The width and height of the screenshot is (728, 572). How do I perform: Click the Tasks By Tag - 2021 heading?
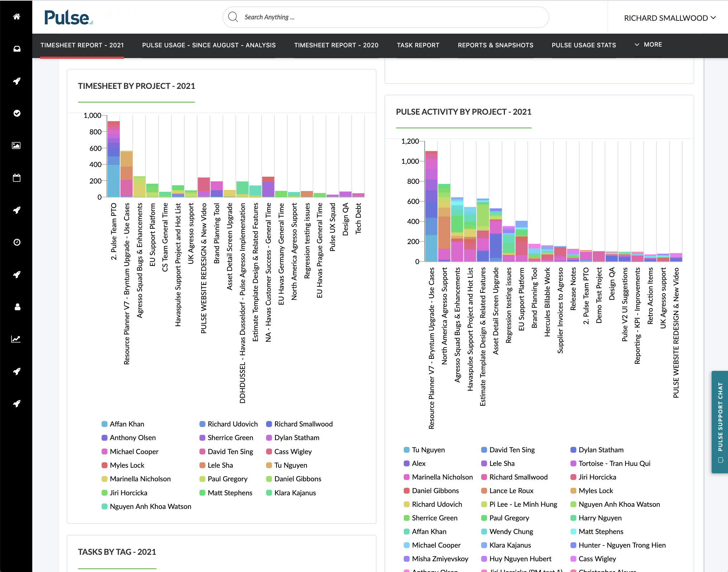click(x=117, y=552)
